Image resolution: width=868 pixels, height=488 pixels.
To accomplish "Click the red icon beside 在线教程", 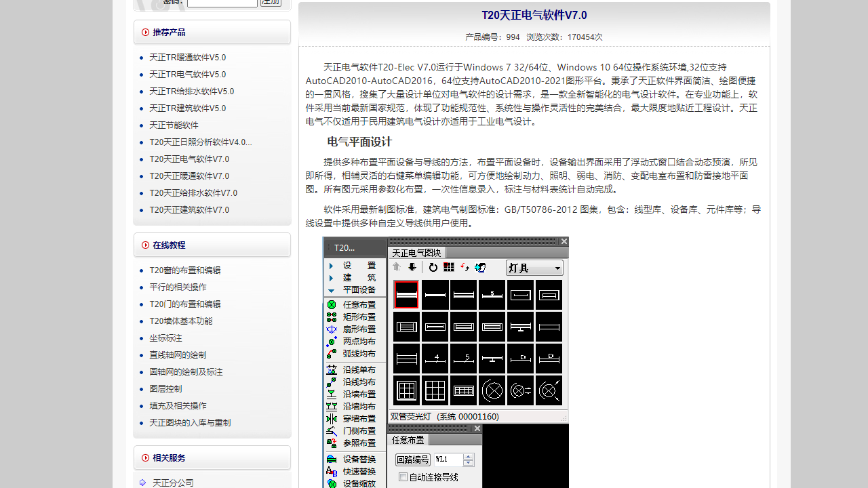I will click(x=145, y=245).
